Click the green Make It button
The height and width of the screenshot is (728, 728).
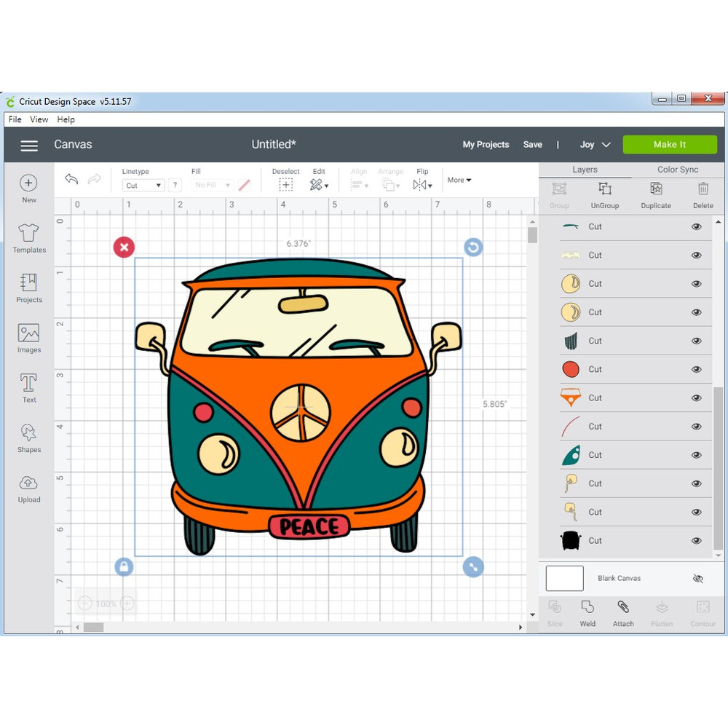669,144
